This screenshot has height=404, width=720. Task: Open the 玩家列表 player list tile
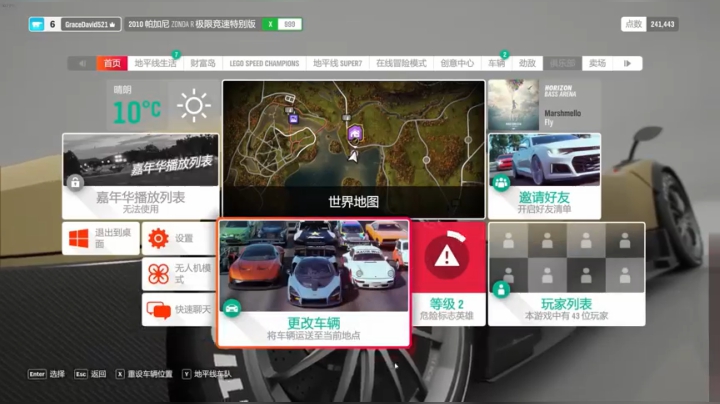pyautogui.click(x=567, y=274)
